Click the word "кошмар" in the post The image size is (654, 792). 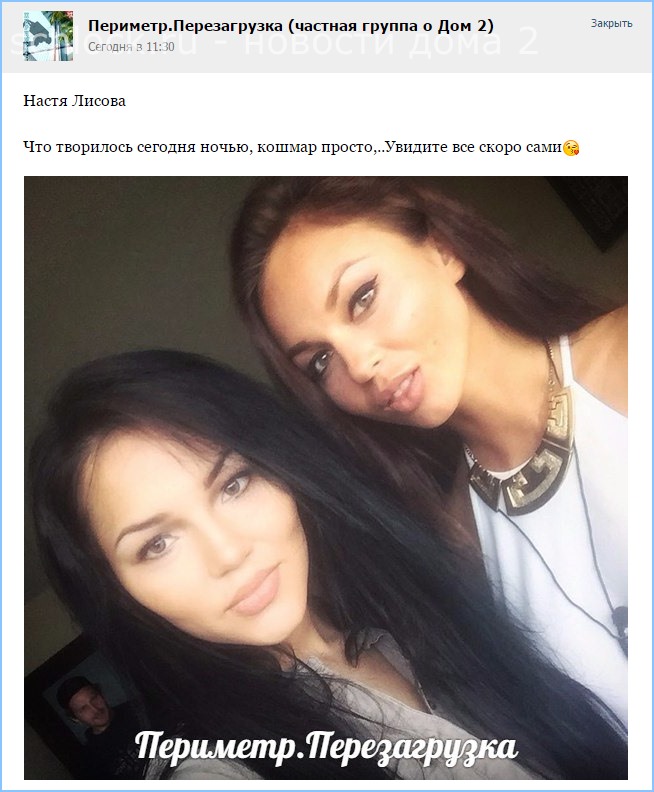(x=286, y=147)
